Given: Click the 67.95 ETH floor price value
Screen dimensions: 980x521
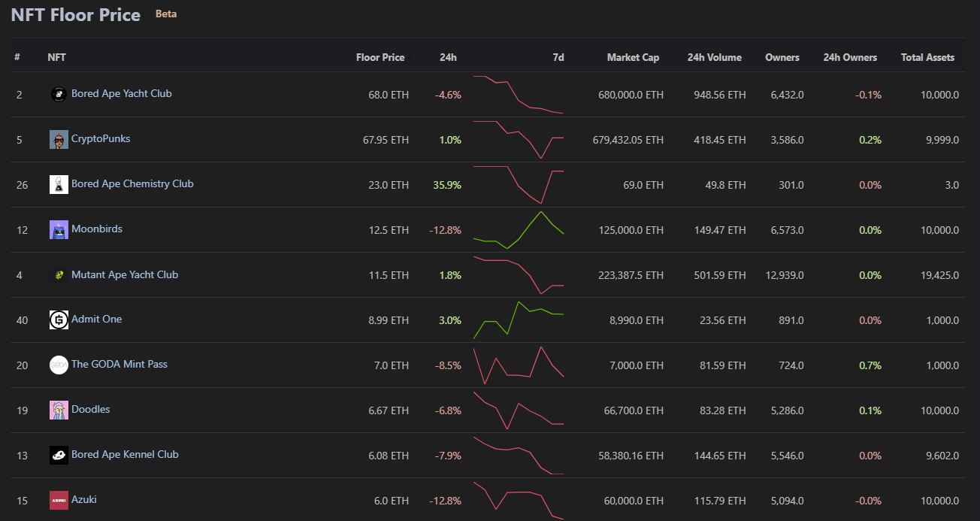Looking at the screenshot, I should tap(386, 141).
